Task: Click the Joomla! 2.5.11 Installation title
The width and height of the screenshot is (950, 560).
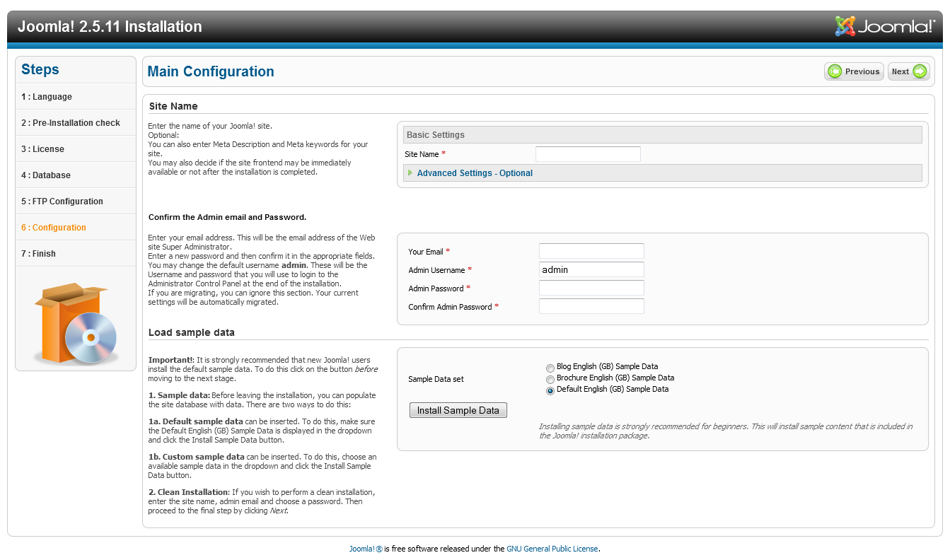Action: (x=110, y=27)
